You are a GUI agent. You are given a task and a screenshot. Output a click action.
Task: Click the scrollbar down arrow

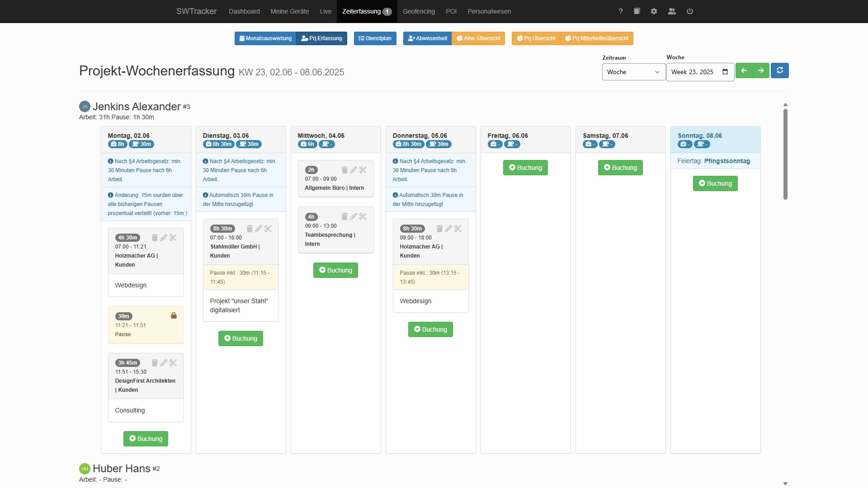pos(785,483)
